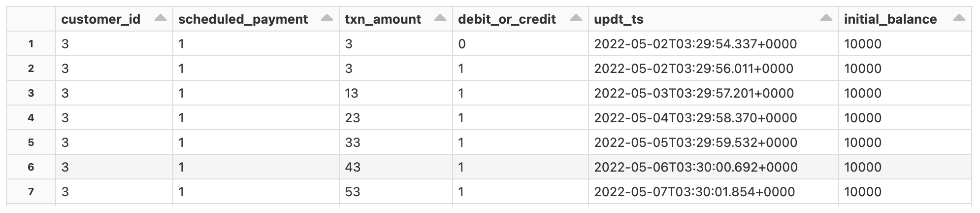980x213 pixels.
Task: Click the customer_id column sort arrow
Action: [160, 18]
